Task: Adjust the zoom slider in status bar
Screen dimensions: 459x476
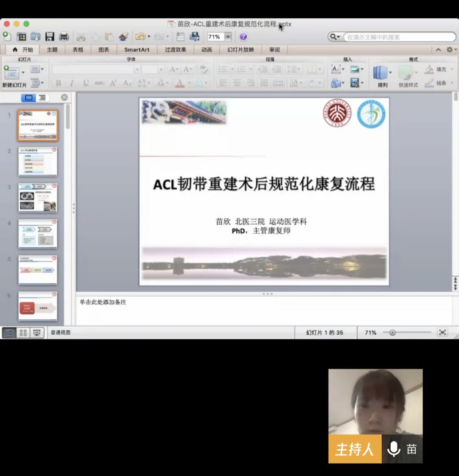Action: (392, 333)
